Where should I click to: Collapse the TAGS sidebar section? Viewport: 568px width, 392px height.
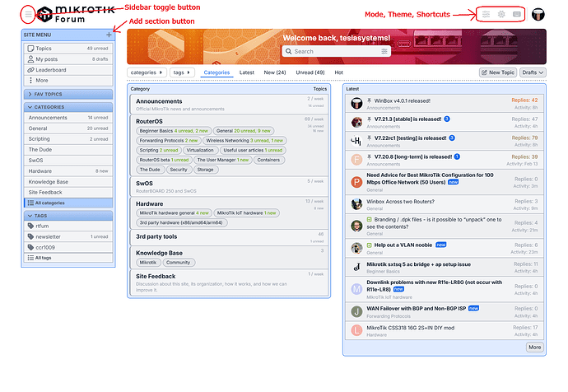coord(68,216)
